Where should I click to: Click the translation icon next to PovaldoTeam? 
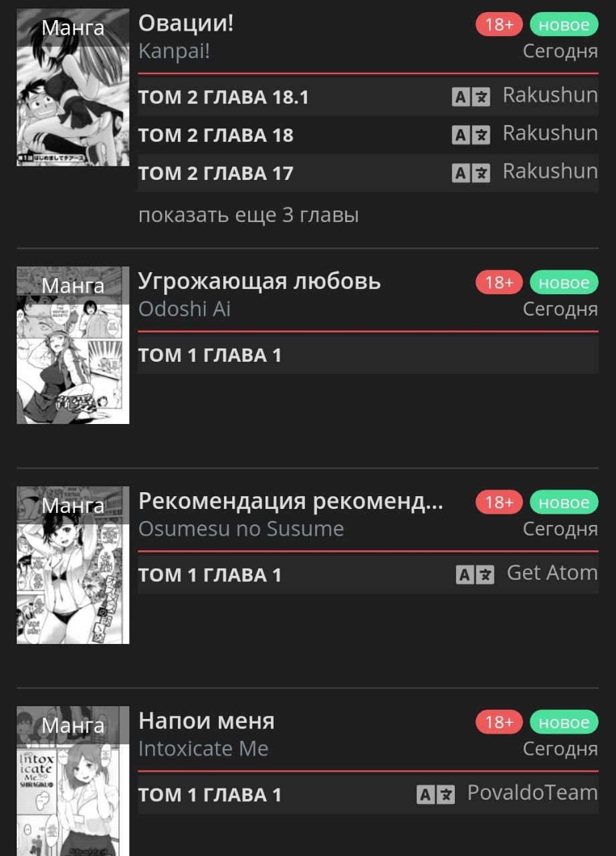pos(435,794)
